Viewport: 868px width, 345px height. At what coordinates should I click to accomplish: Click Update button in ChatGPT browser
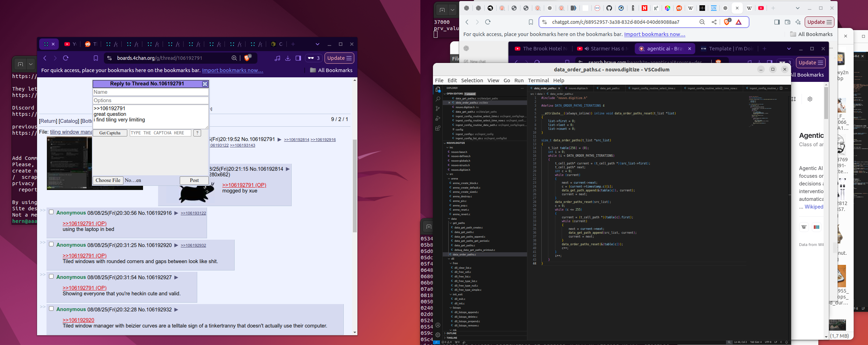(x=819, y=22)
